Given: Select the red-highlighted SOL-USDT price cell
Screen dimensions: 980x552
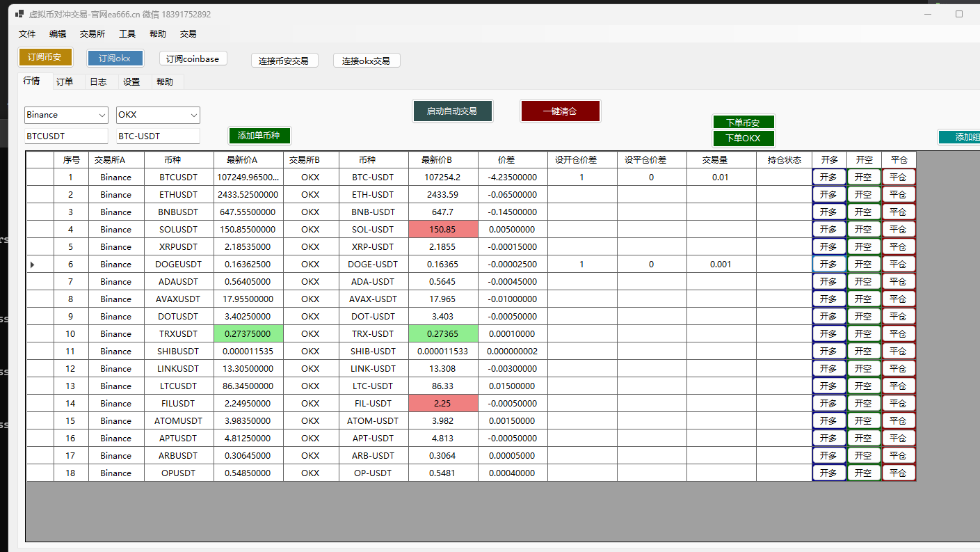Looking at the screenshot, I should tap(442, 230).
